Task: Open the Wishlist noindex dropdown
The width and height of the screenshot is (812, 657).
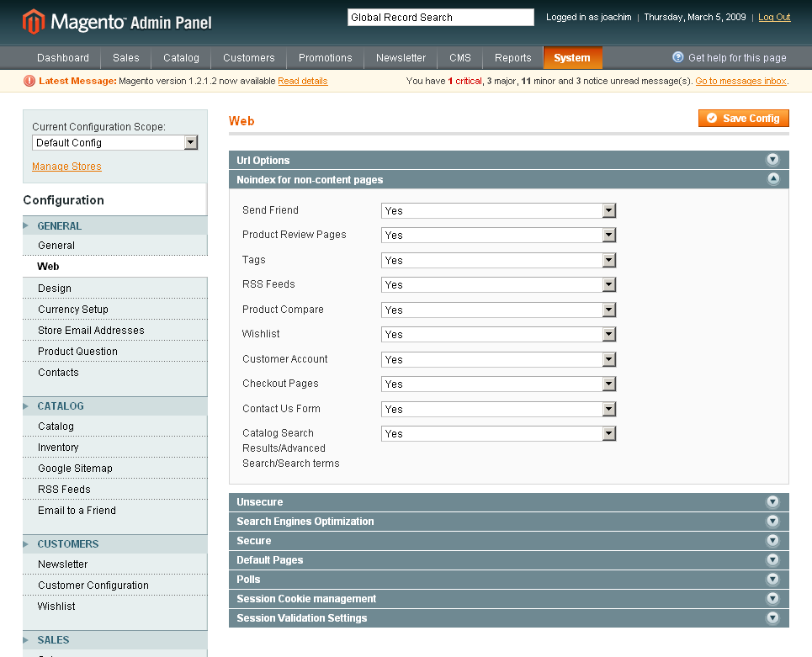Action: (x=499, y=335)
